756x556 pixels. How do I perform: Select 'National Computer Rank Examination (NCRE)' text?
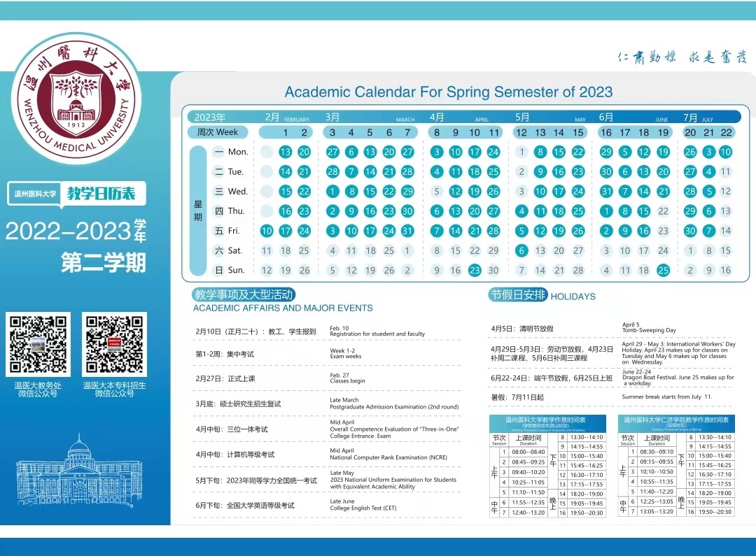[388, 457]
